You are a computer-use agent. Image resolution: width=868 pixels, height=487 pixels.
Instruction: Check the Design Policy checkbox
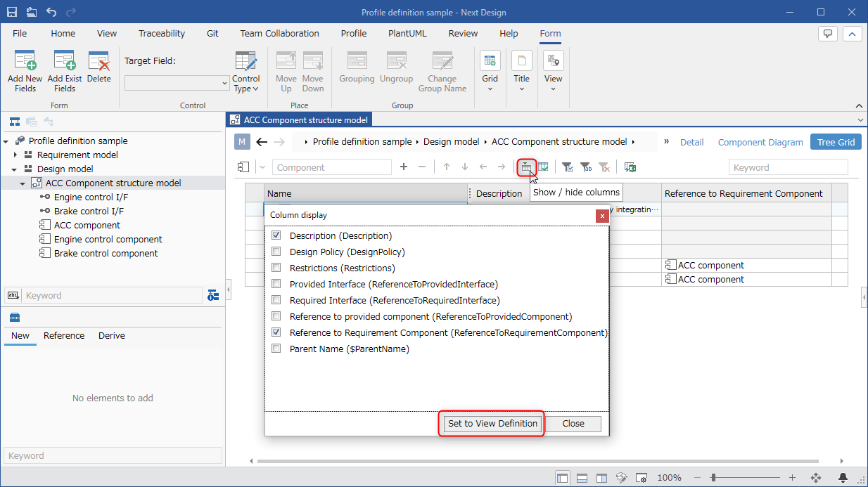pos(276,252)
